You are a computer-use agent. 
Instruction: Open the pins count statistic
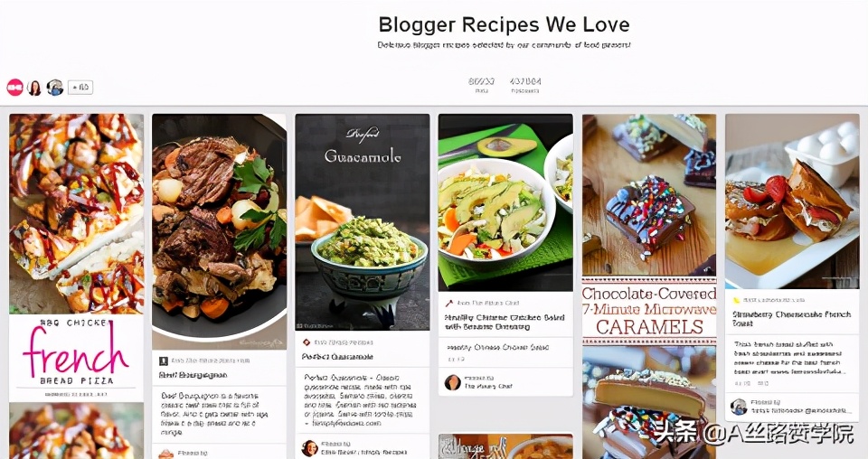[x=482, y=85]
